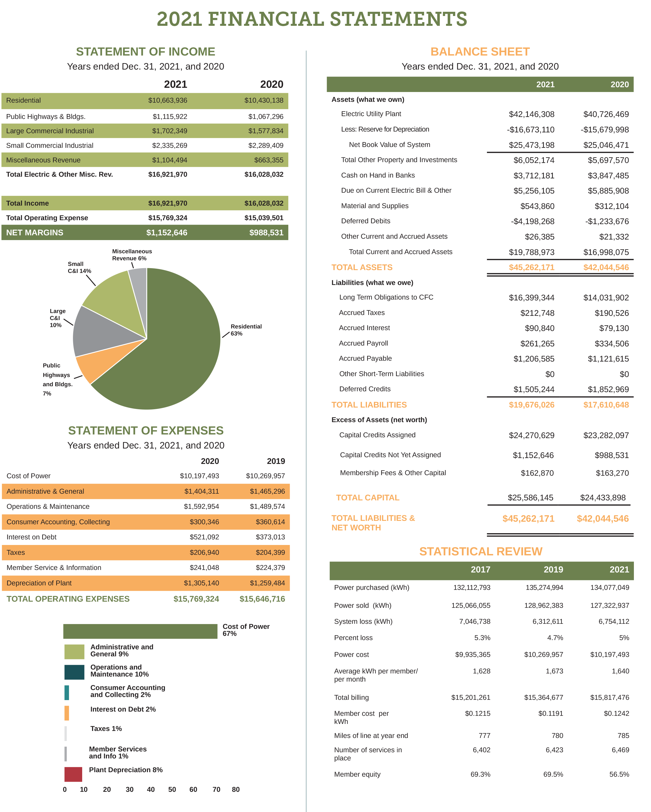Click the TOTAL CAPITAL label
The image size is (651, 812).
(367, 498)
